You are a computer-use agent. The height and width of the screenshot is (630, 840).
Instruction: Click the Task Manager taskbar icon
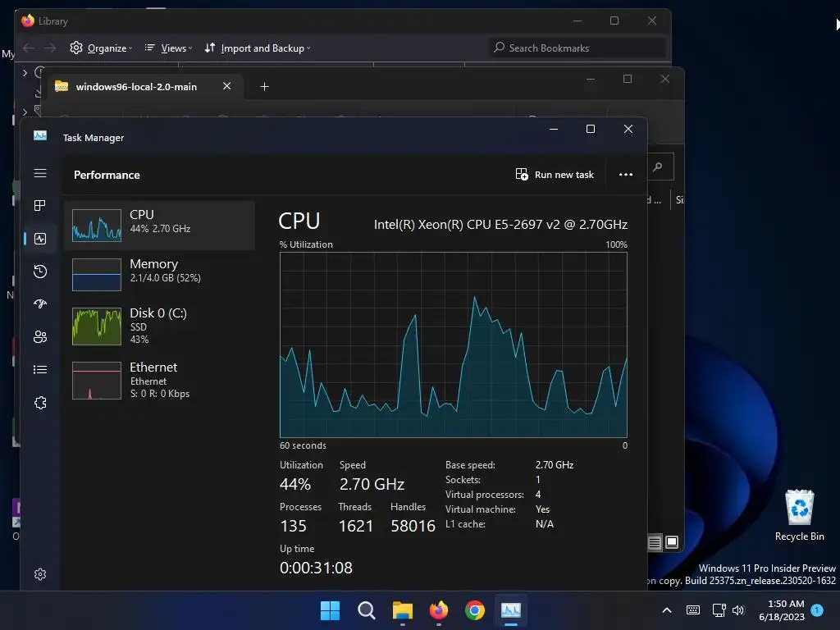tap(511, 610)
